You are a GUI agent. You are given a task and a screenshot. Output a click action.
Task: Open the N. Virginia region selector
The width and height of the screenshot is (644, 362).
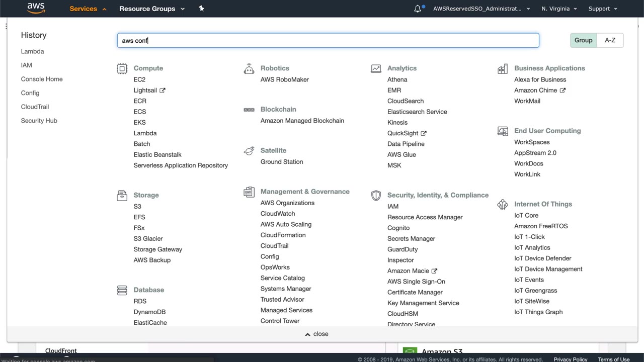[559, 9]
